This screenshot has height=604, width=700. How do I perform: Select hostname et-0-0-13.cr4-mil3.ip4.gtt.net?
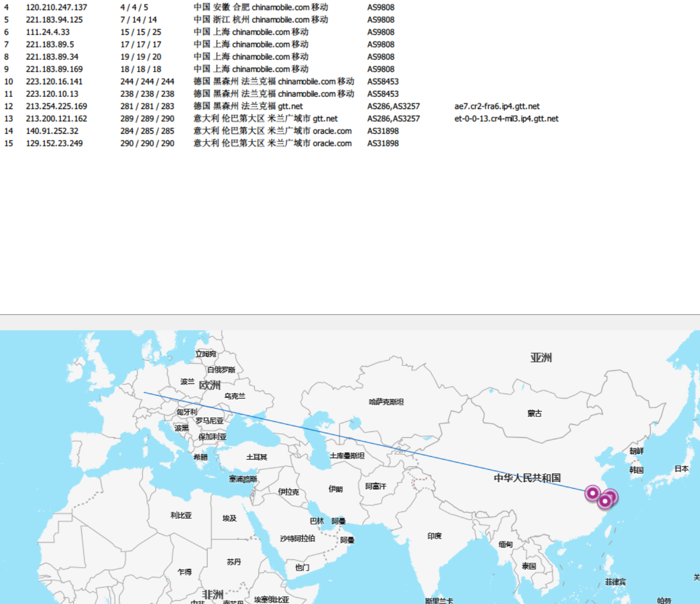[x=507, y=119]
